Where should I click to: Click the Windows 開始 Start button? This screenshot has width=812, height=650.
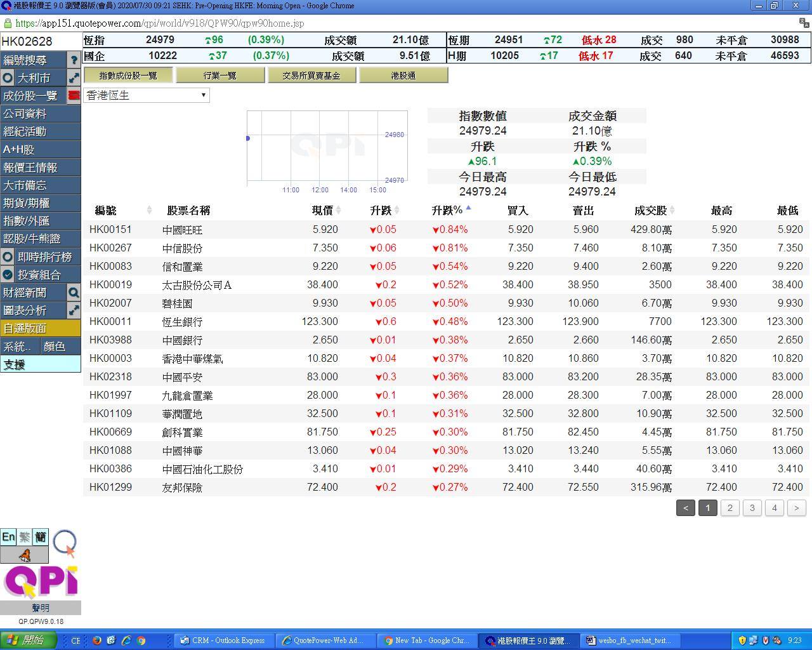tap(29, 640)
